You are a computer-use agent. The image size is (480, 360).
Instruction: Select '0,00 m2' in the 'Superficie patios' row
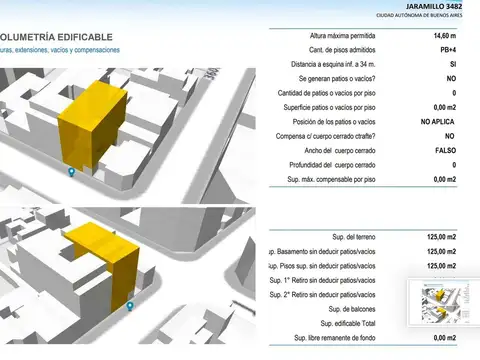(x=445, y=107)
